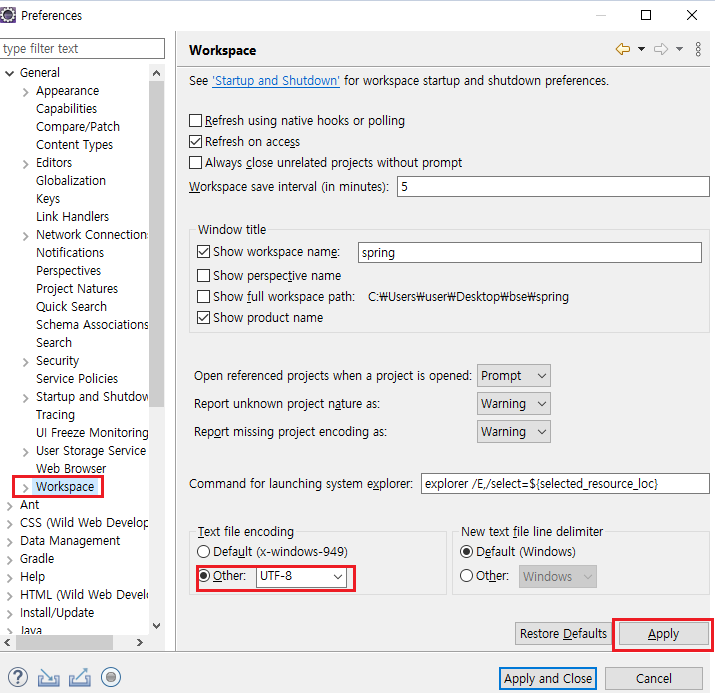Click the type filter text field
This screenshot has width=715, height=693.
pos(82,48)
